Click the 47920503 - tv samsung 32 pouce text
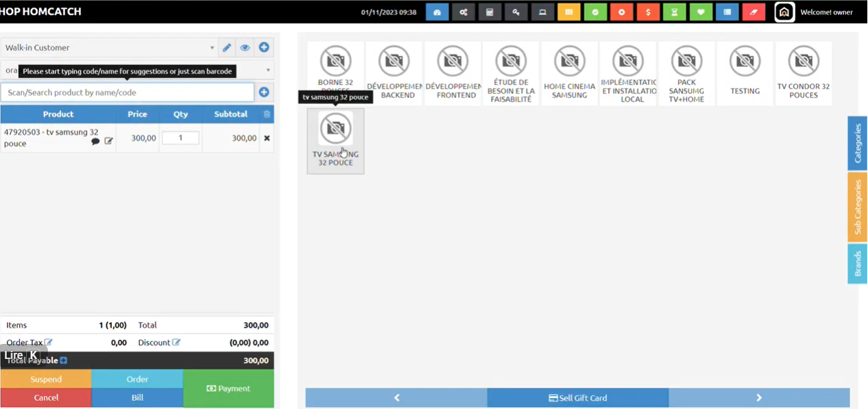Image resolution: width=868 pixels, height=409 pixels. (51, 138)
